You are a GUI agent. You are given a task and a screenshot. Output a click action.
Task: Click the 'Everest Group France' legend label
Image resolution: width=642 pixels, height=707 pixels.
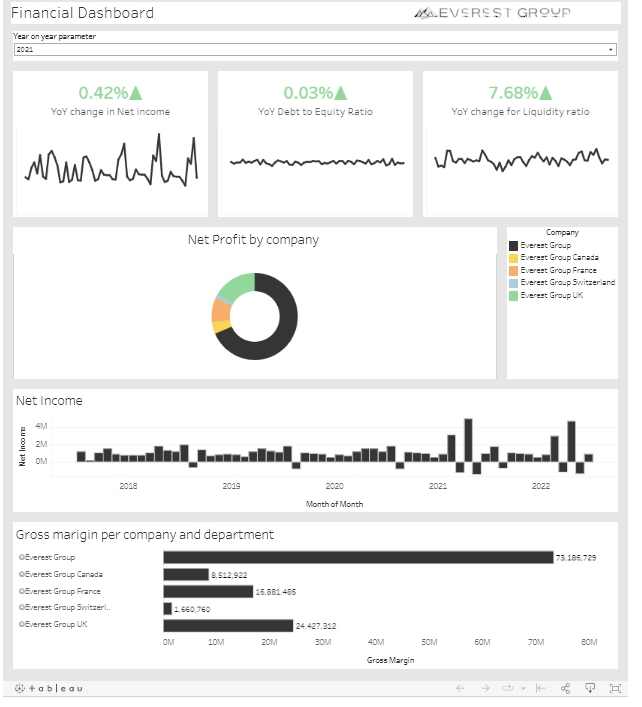coord(558,271)
